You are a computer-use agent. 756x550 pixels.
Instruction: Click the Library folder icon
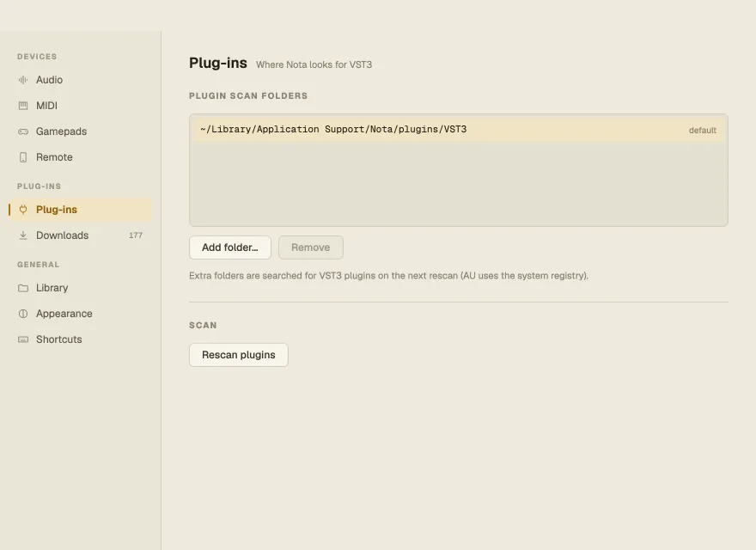22,288
